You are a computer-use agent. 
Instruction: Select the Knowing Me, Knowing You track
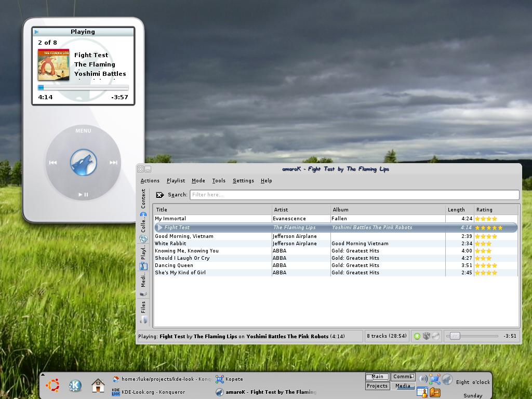336,251
